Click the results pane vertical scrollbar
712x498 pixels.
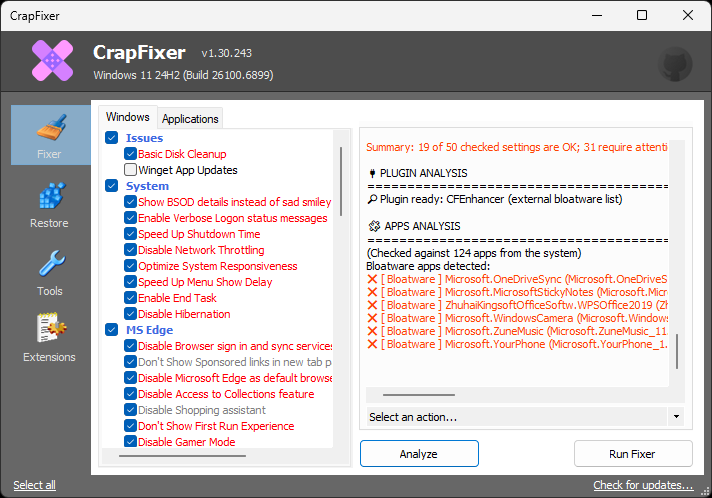(677, 351)
